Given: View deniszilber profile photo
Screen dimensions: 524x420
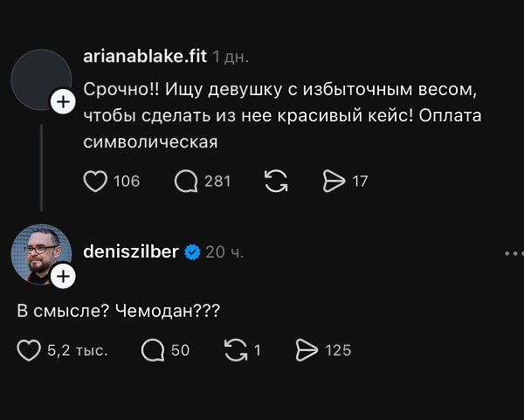Looking at the screenshot, I should [x=41, y=254].
